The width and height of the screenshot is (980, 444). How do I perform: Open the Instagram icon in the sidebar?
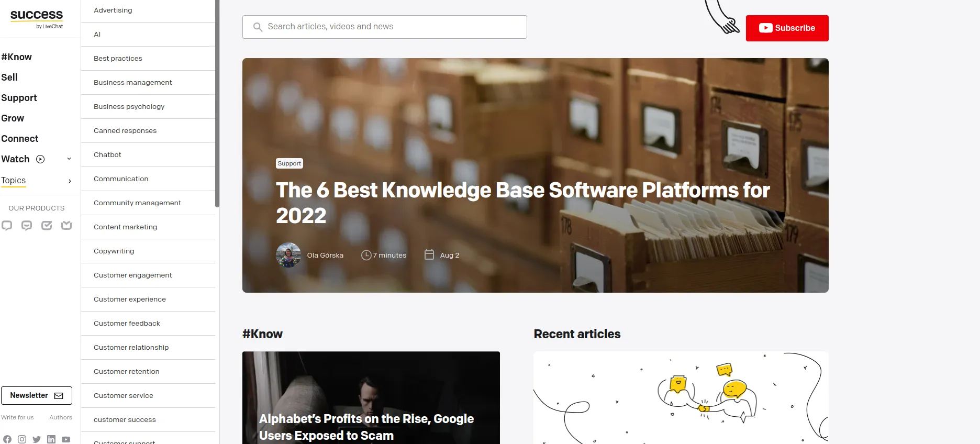[x=22, y=439]
